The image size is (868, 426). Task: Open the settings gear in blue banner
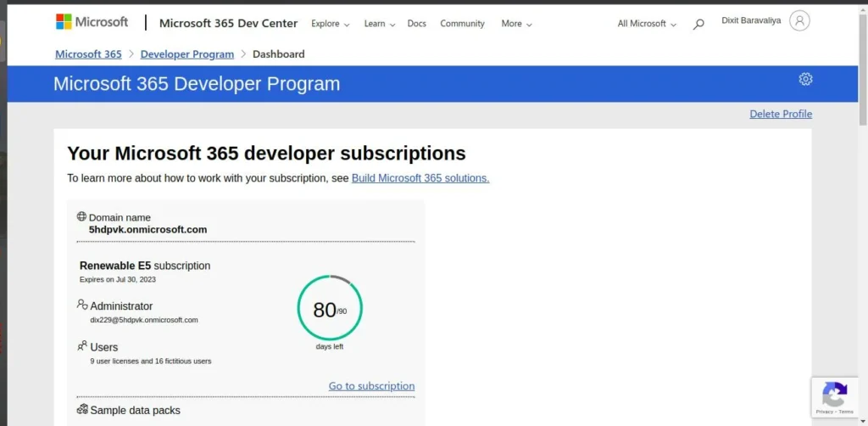click(x=805, y=79)
